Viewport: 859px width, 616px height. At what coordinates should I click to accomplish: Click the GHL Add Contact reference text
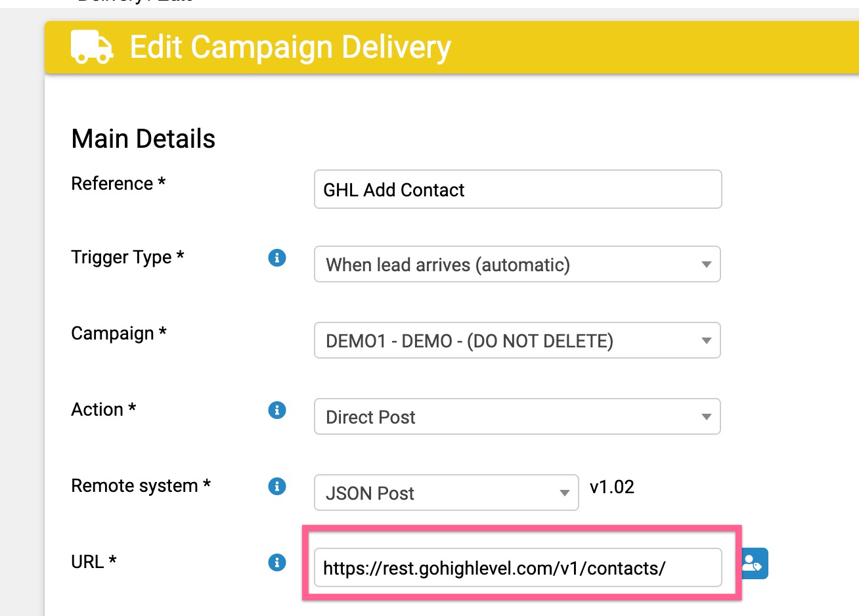coord(392,190)
